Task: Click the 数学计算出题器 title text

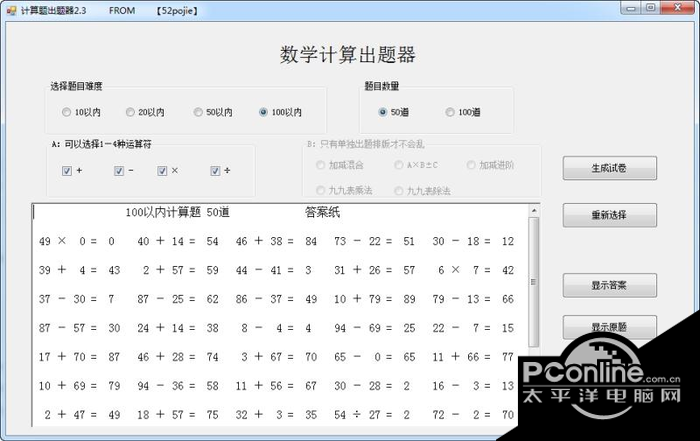Action: 348,55
